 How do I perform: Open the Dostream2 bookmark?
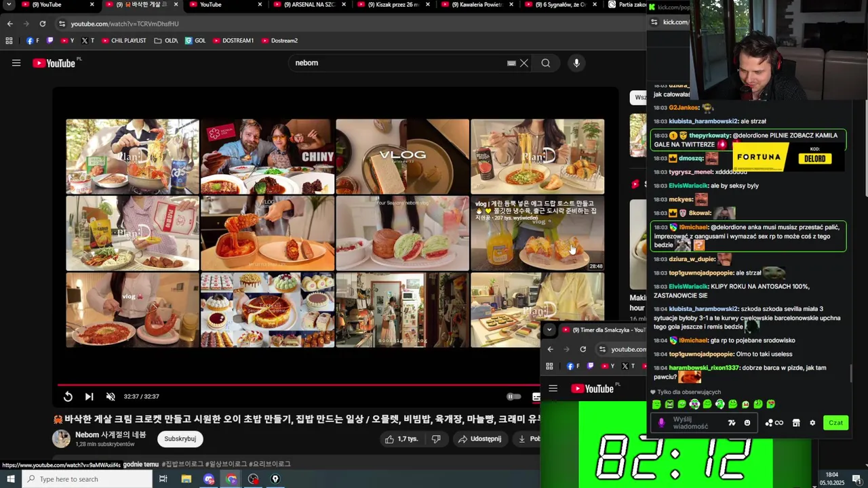tap(279, 41)
